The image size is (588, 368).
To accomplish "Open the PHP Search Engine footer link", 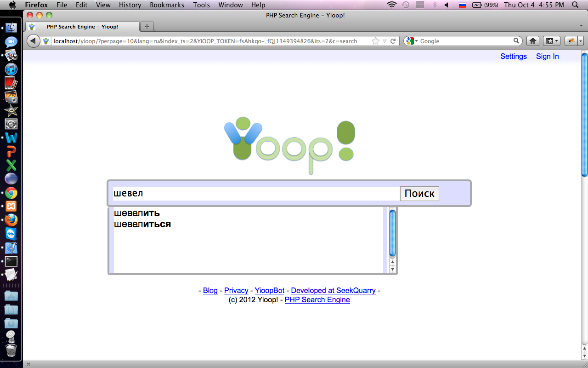I will [x=317, y=300].
